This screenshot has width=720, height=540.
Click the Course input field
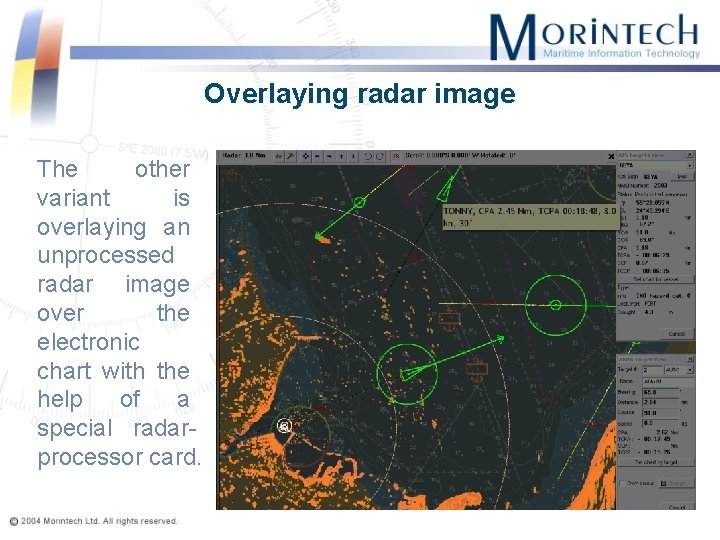(x=660, y=413)
